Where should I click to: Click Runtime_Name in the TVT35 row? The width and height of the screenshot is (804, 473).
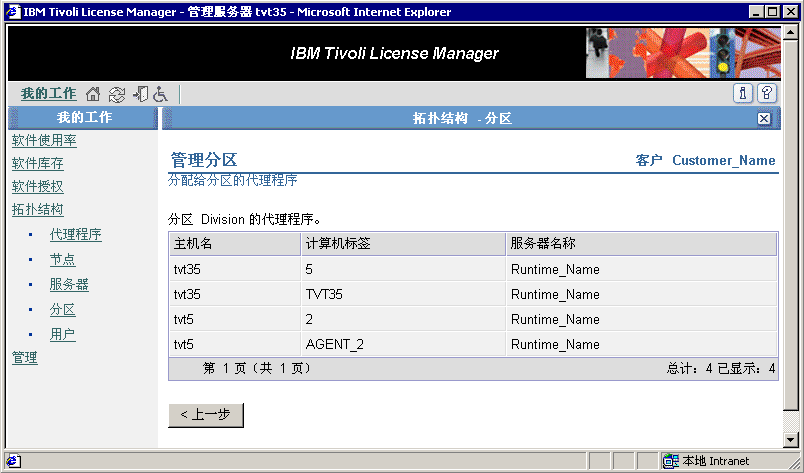click(555, 294)
